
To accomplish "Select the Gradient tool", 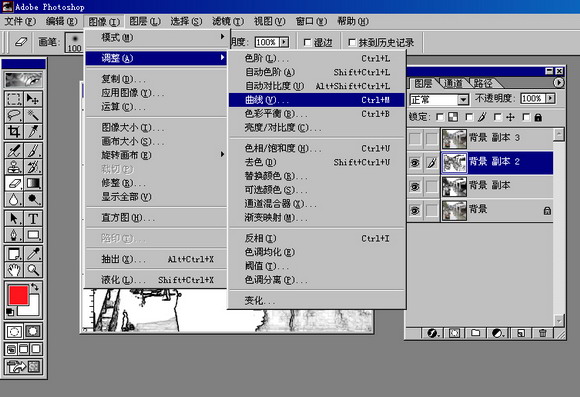I will pos(33,183).
